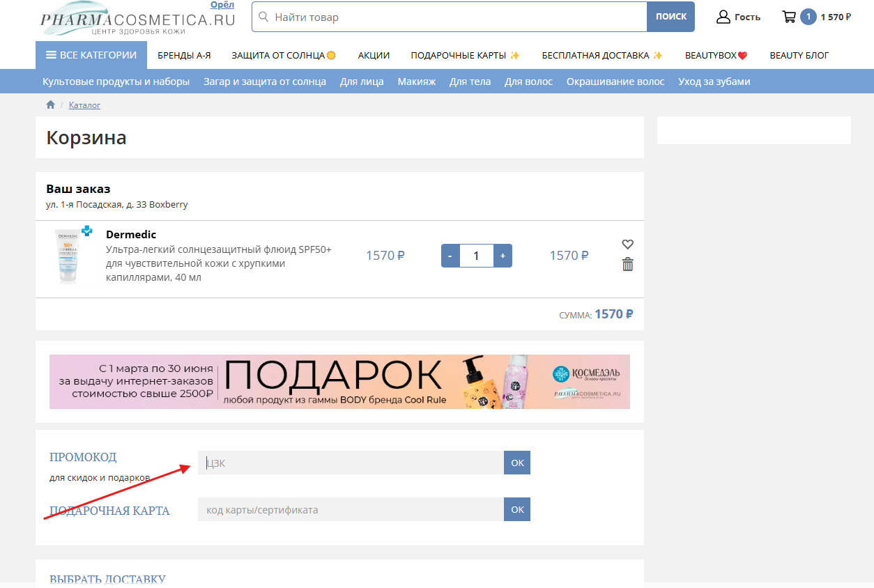Click the ПОИСК search button
This screenshot has width=874, height=588.
(670, 17)
